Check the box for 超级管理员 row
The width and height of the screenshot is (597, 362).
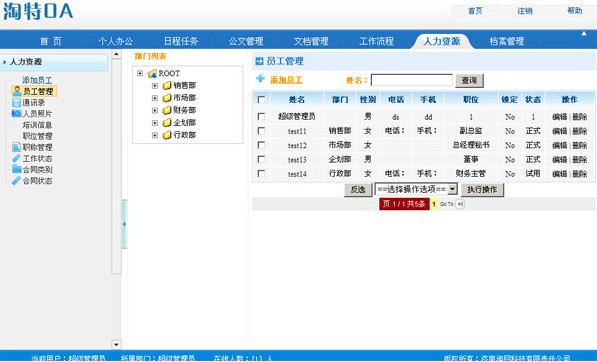click(x=261, y=116)
